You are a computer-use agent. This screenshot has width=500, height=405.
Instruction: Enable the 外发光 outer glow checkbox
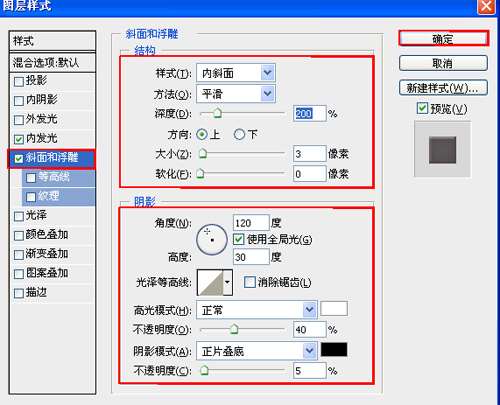[x=19, y=120]
